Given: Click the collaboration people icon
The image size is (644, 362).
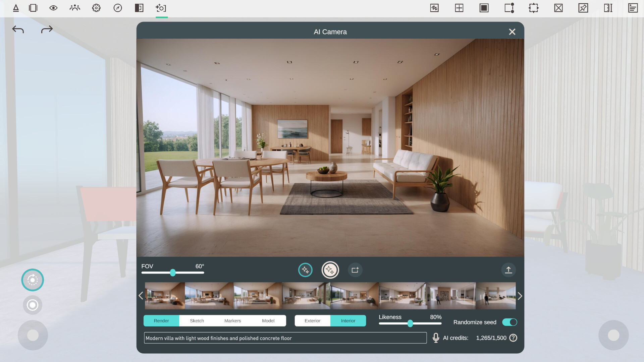Looking at the screenshot, I should [x=74, y=8].
